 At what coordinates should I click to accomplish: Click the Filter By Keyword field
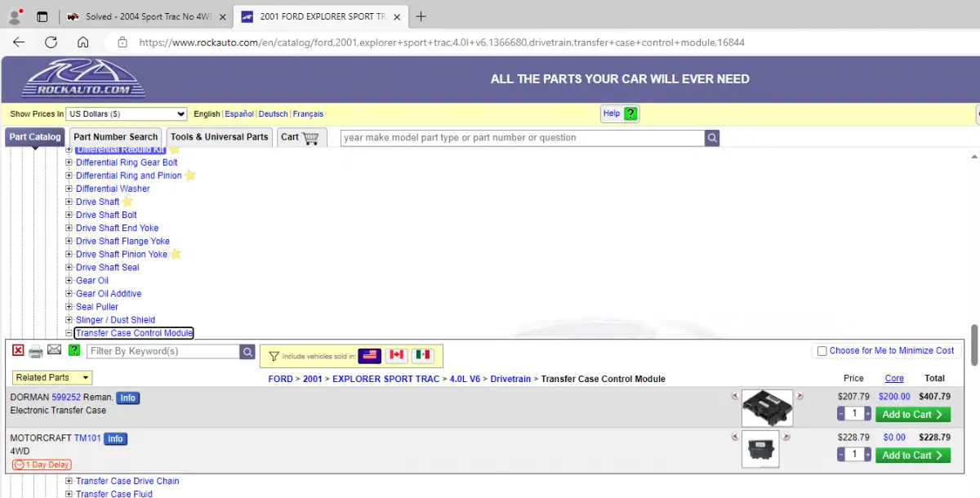[163, 351]
